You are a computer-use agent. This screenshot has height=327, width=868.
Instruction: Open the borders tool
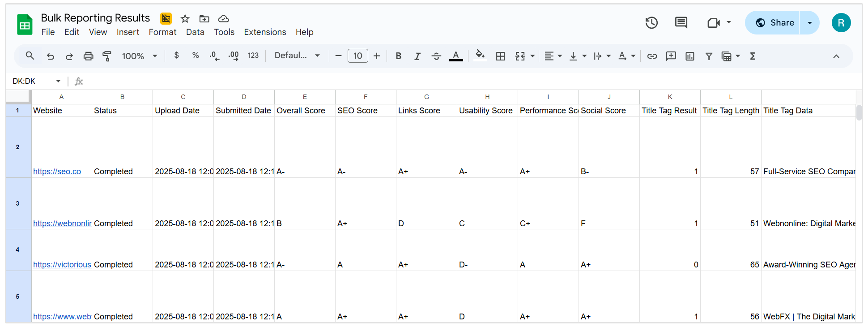[x=501, y=56]
